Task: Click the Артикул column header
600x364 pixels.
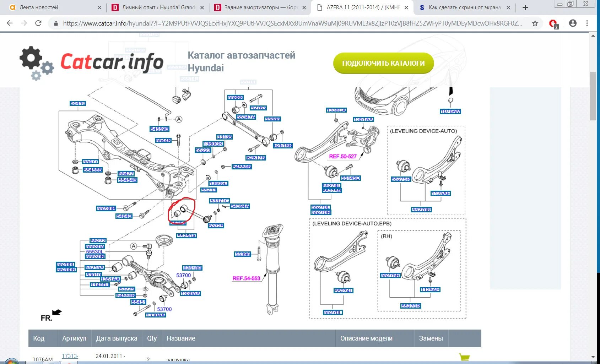Action: (74, 338)
